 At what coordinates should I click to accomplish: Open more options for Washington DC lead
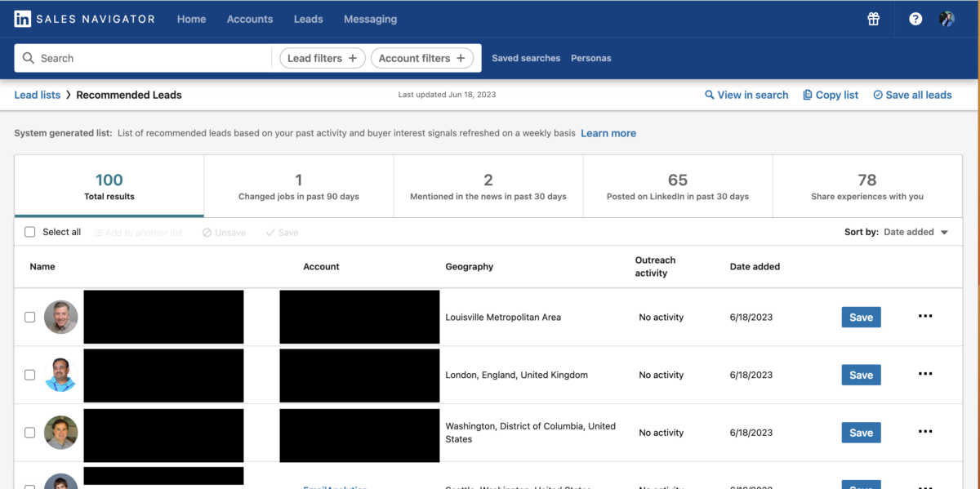coord(925,433)
